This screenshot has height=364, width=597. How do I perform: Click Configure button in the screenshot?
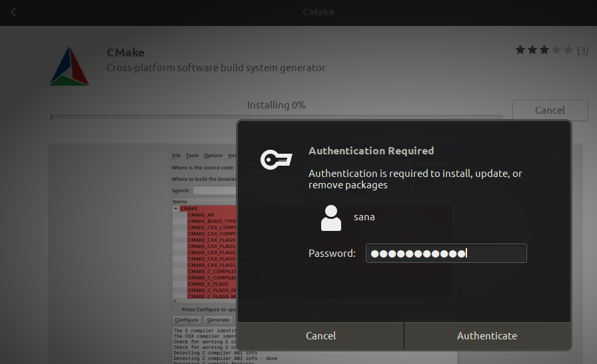(187, 320)
